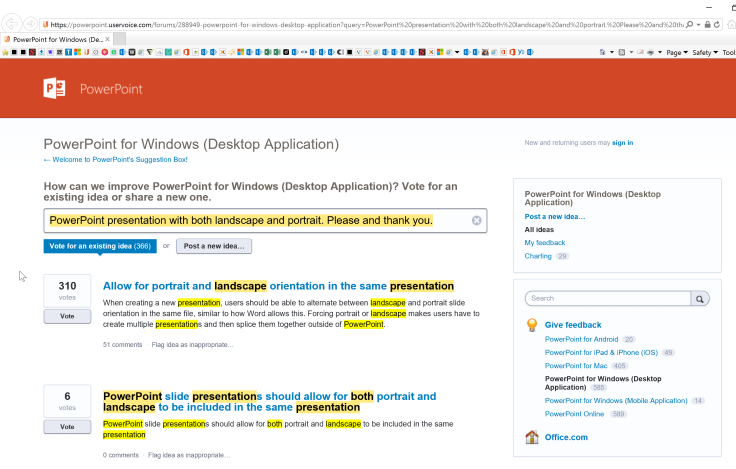Open PowerPoint for iPad & iPhone (iOS) forum

[x=601, y=352]
